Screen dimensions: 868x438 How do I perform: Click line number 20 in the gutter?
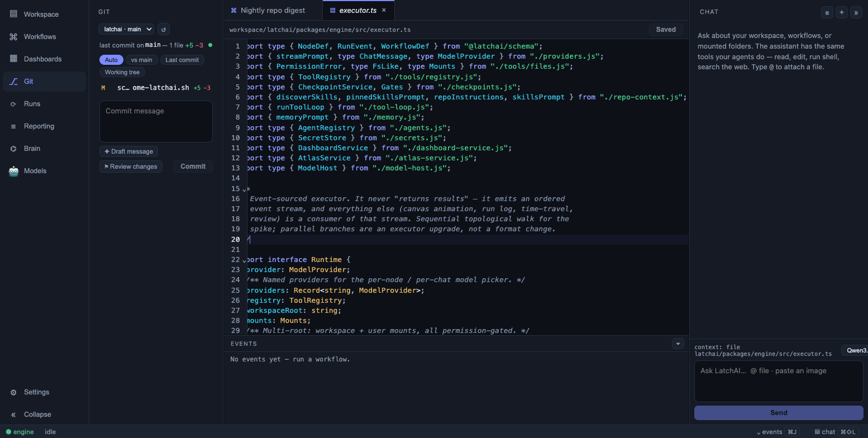(x=235, y=239)
